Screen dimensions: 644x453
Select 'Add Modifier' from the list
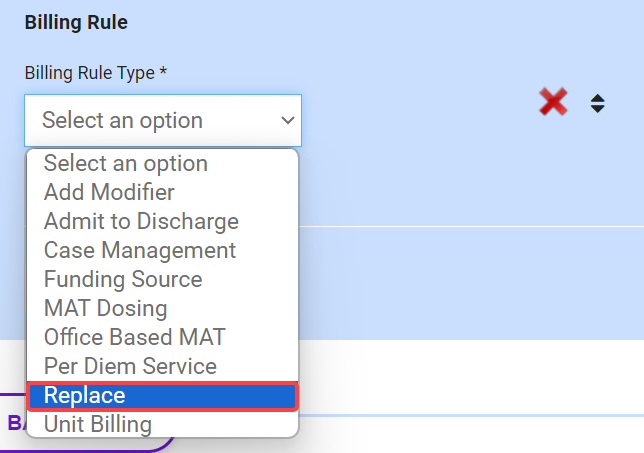click(x=109, y=193)
